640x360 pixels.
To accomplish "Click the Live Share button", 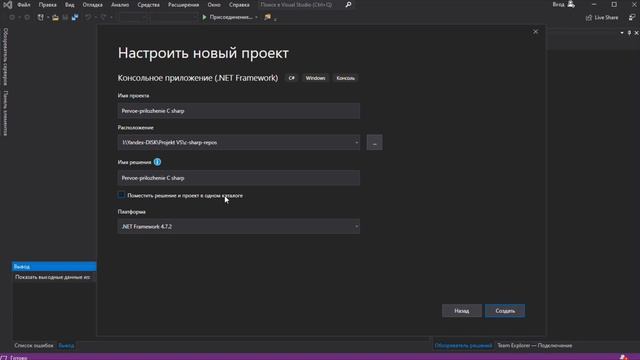I will click(602, 18).
